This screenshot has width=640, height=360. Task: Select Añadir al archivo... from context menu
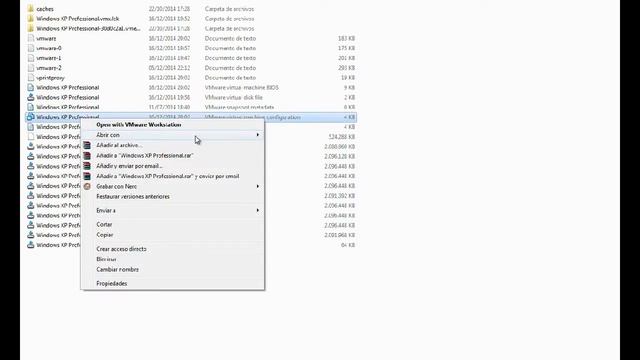(119, 145)
